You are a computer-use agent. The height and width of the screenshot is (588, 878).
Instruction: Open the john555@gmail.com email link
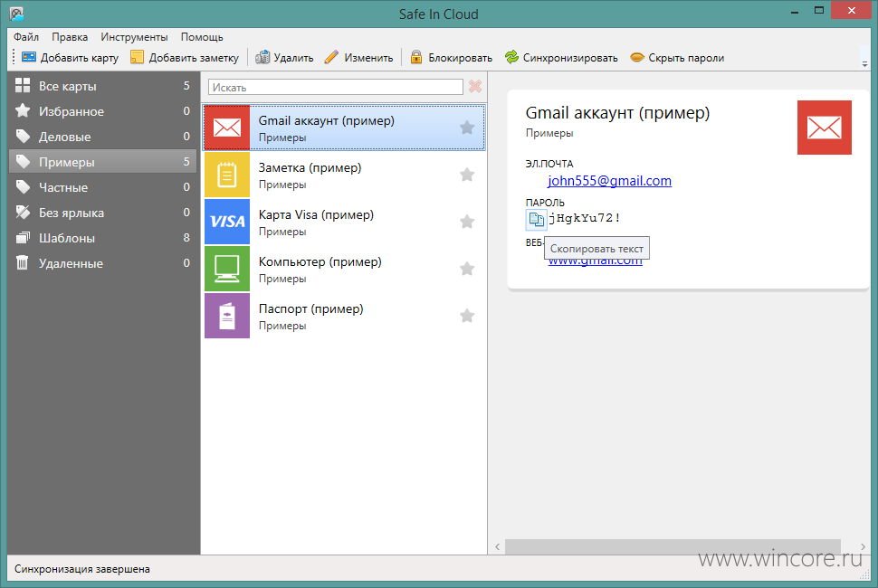(x=609, y=181)
